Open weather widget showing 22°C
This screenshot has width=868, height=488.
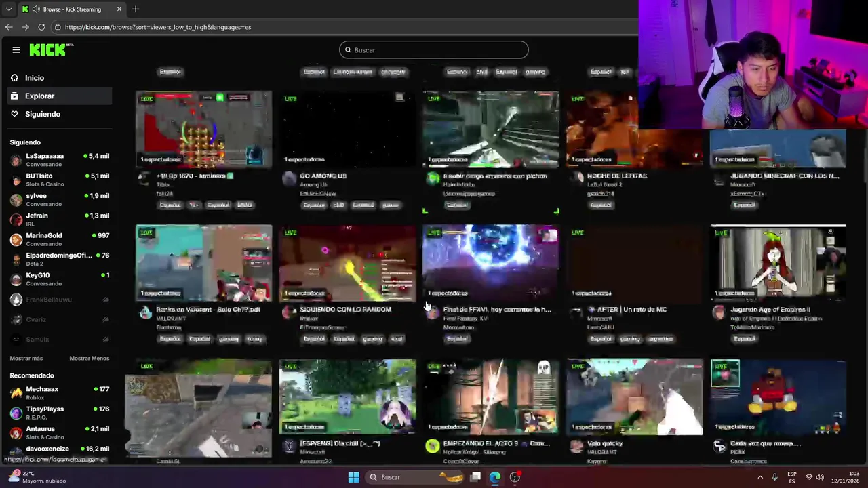37,476
